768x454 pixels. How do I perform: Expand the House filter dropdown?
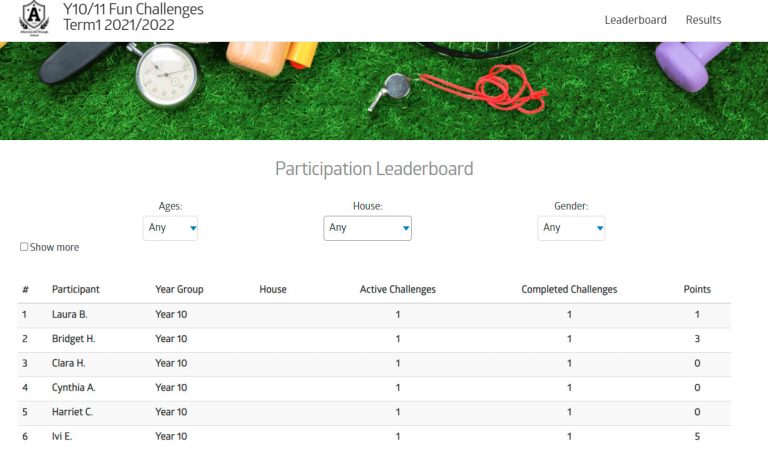(367, 228)
